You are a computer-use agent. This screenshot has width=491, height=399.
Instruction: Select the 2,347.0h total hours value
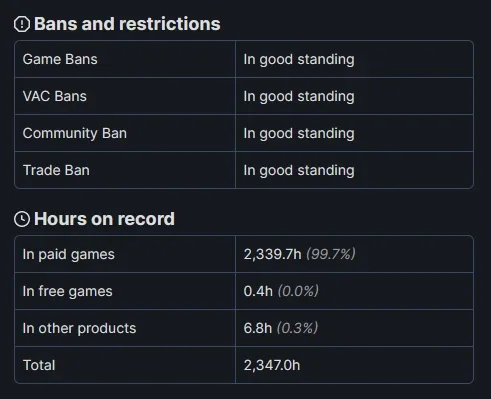coord(272,365)
